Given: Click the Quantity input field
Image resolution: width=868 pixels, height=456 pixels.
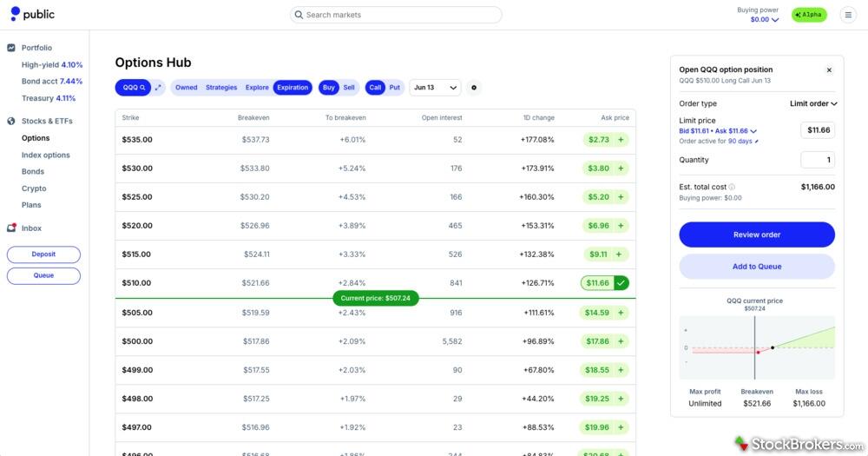Looking at the screenshot, I should pos(817,160).
